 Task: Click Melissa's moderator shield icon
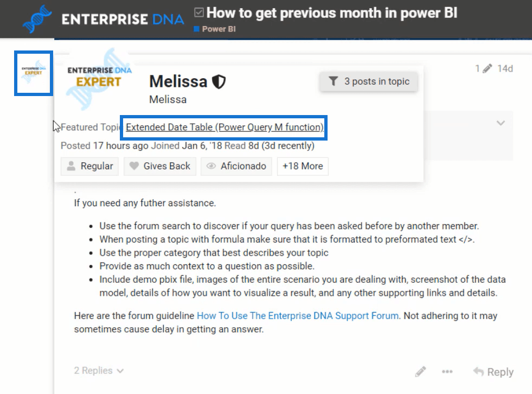[x=219, y=81]
